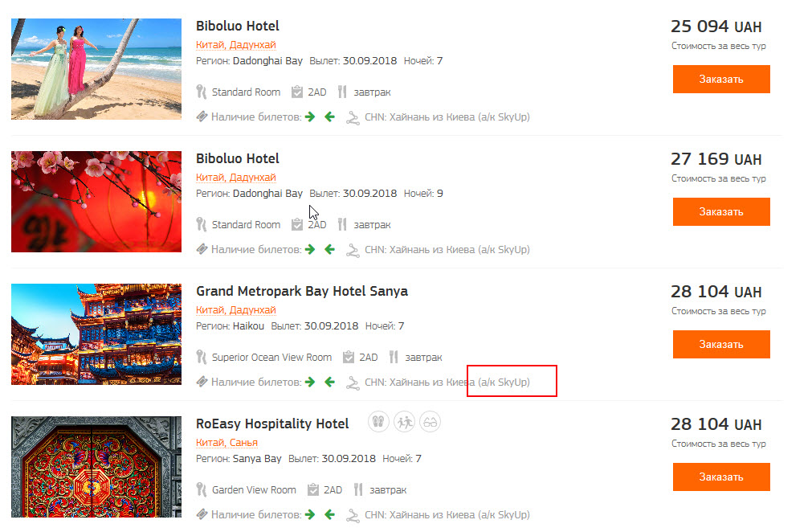Click the 2AD clipboard icon in Garden View Room row
Image resolution: width=812 pixels, height=532 pixels.
click(x=311, y=490)
